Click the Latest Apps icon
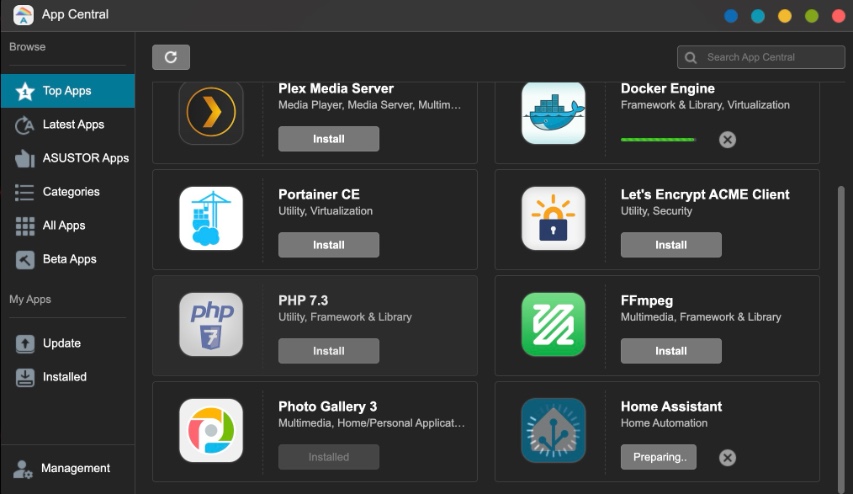Image resolution: width=853 pixels, height=494 pixels. [x=24, y=125]
